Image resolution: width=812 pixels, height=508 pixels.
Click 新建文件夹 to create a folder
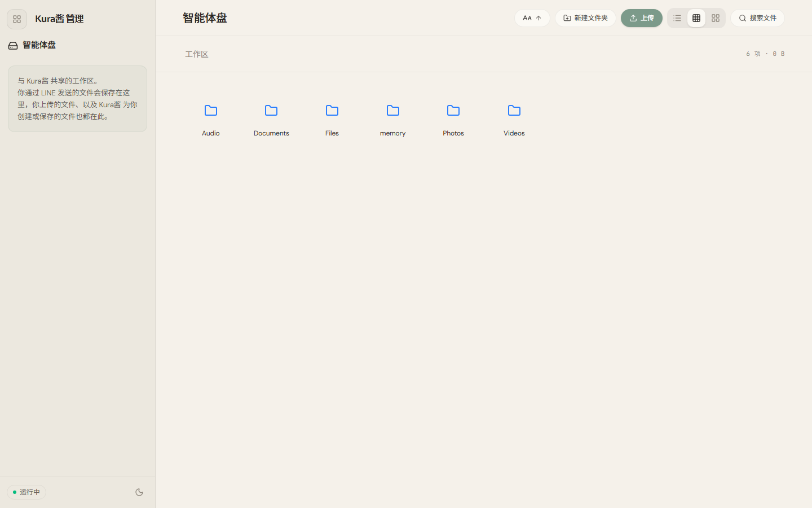click(x=585, y=18)
